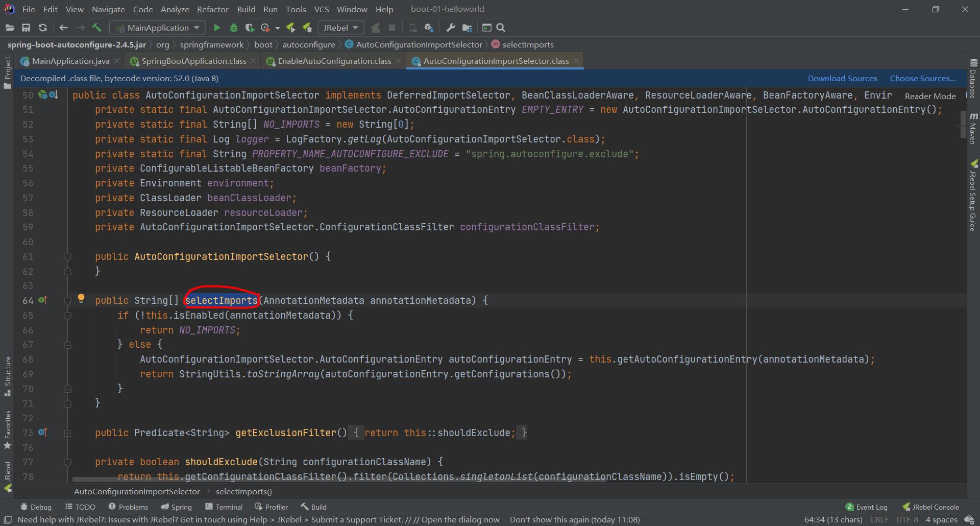Click the Profiler run icon
The height and width of the screenshot is (526, 980).
tap(265, 28)
